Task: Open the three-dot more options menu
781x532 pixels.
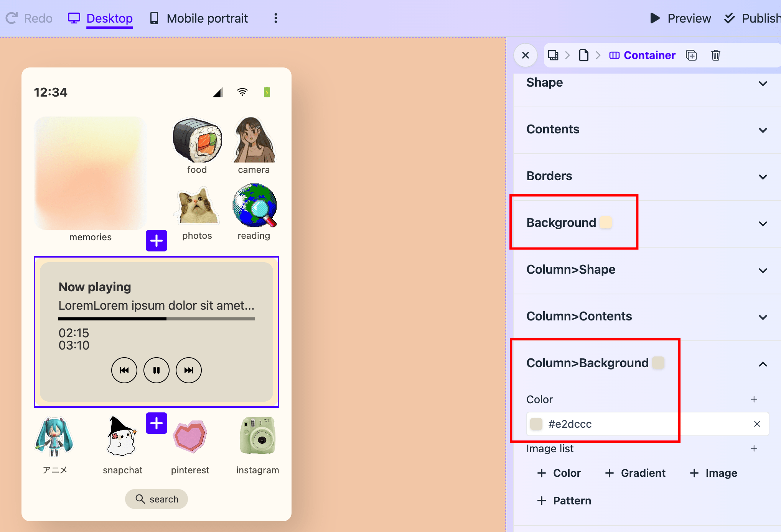Action: point(275,18)
